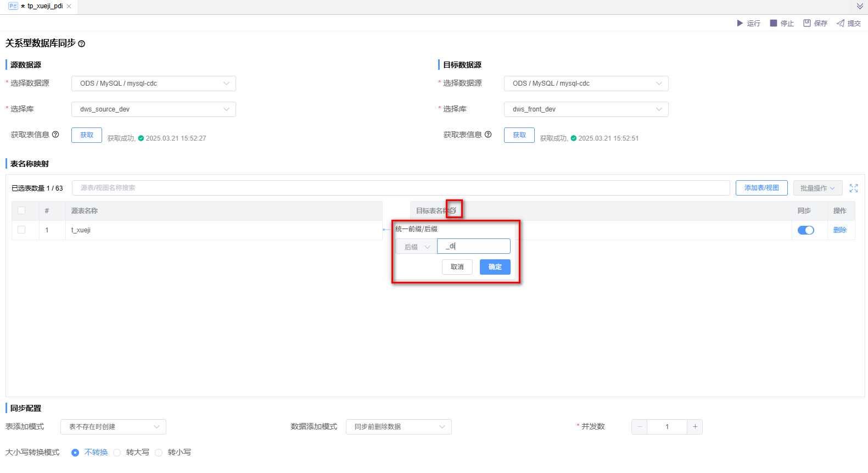868x473 pixels.
Task: Click the Run (运行) icon in toolbar
Action: pyautogui.click(x=740, y=23)
